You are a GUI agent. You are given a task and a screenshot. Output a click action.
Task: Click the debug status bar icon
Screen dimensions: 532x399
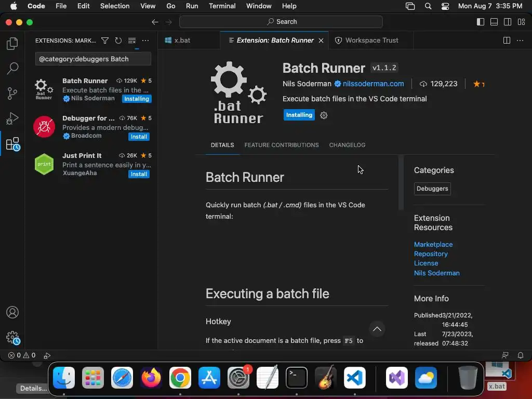point(47,355)
